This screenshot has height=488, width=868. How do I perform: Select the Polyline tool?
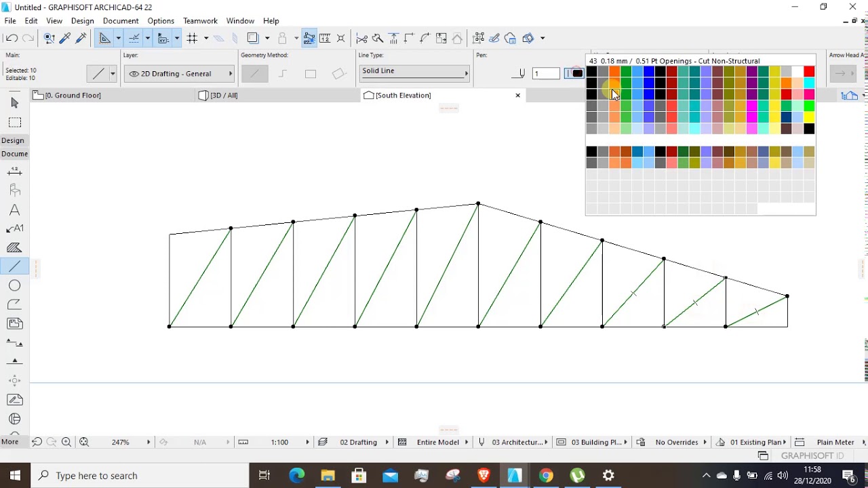point(15,305)
